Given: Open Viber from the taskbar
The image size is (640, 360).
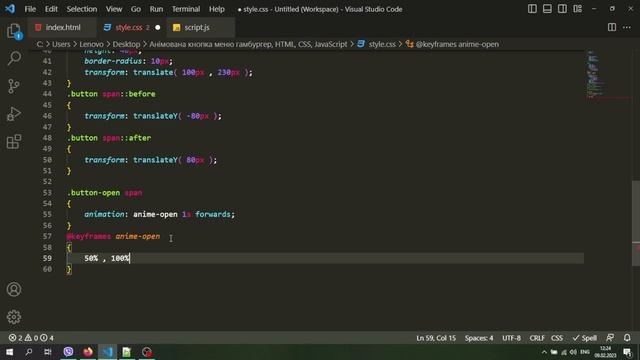Looking at the screenshot, I should coord(68,352).
